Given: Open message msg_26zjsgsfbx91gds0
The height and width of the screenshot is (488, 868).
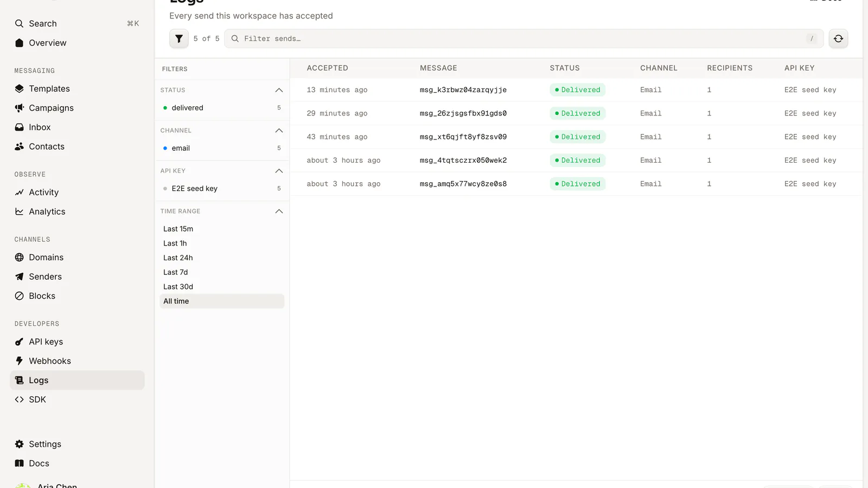Looking at the screenshot, I should (x=463, y=113).
